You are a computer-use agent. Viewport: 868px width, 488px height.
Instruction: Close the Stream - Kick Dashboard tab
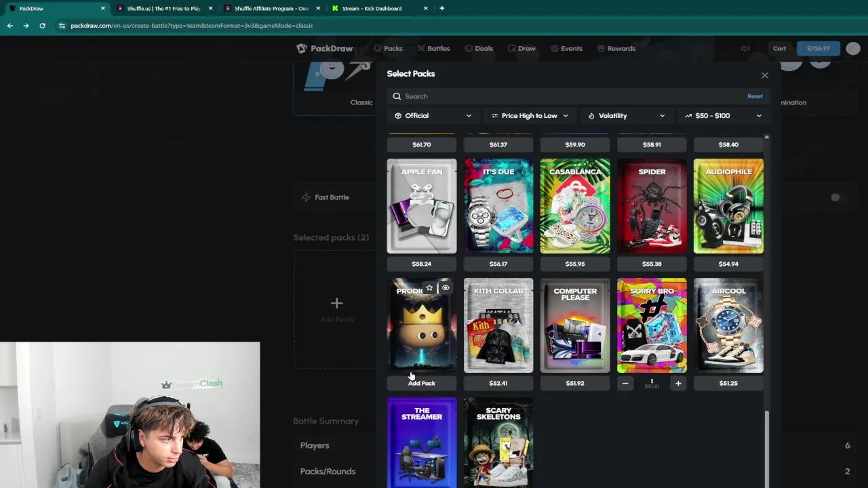(426, 8)
